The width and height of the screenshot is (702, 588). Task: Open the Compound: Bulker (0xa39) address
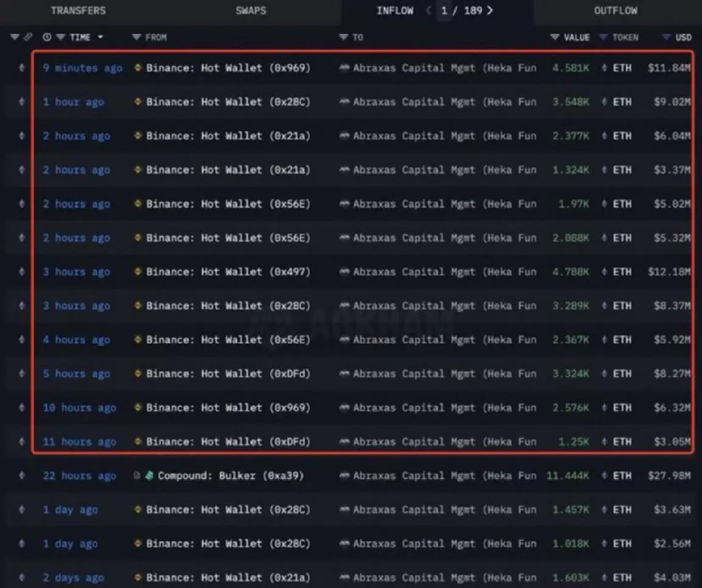tap(230, 476)
